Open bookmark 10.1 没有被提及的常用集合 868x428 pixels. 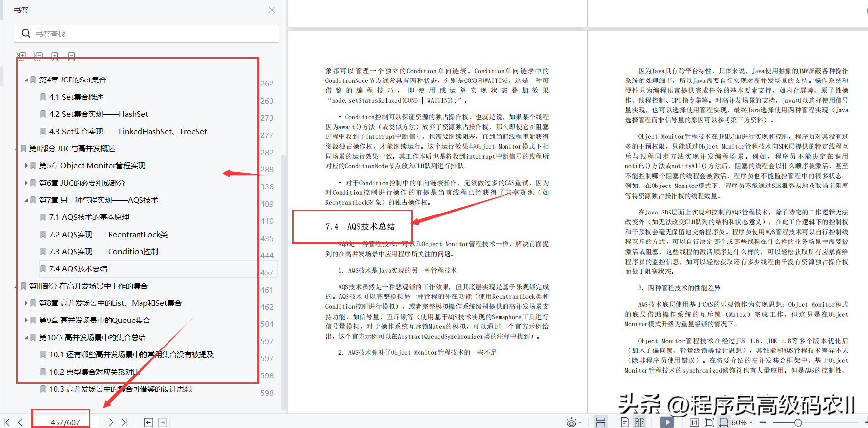pos(131,355)
